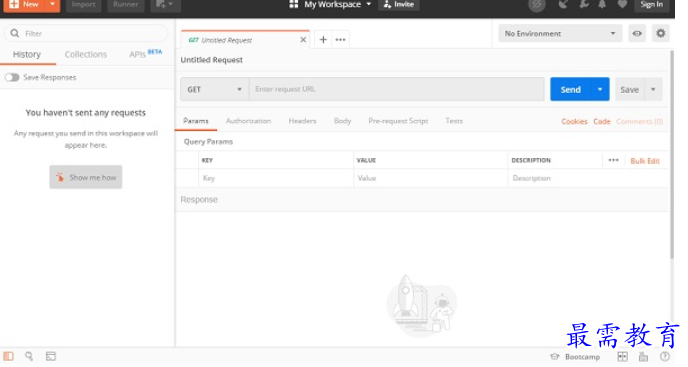This screenshot has width=688, height=367.
Task: Open the console icon in status bar
Action: click(51, 356)
